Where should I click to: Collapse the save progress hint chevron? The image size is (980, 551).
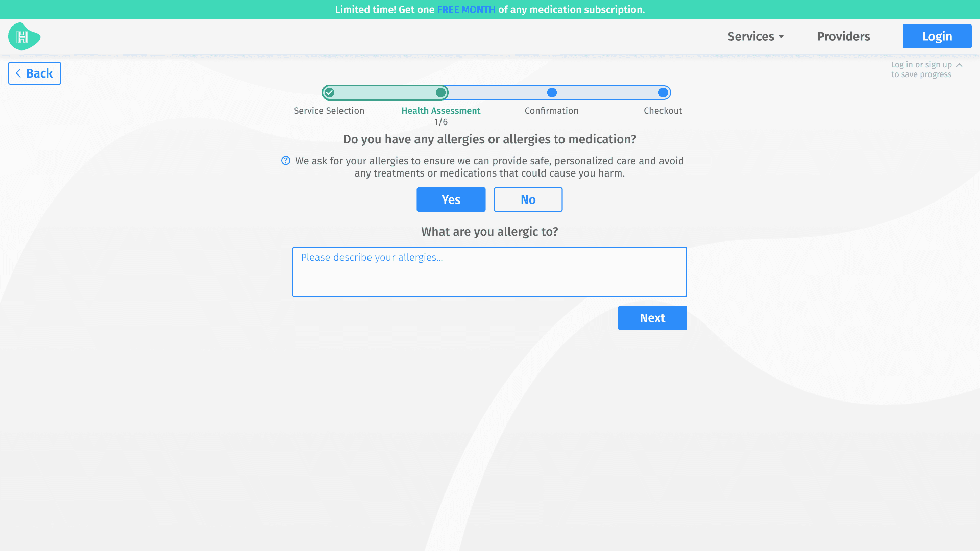[x=959, y=65]
